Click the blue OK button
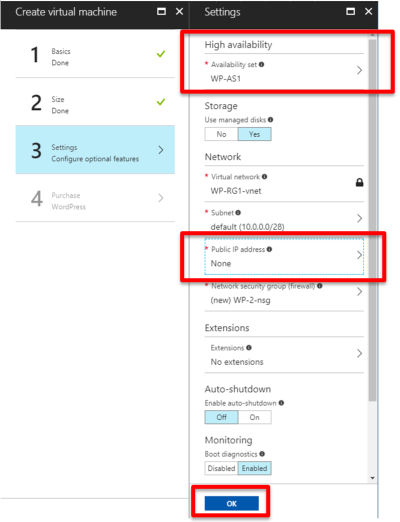 click(x=232, y=503)
